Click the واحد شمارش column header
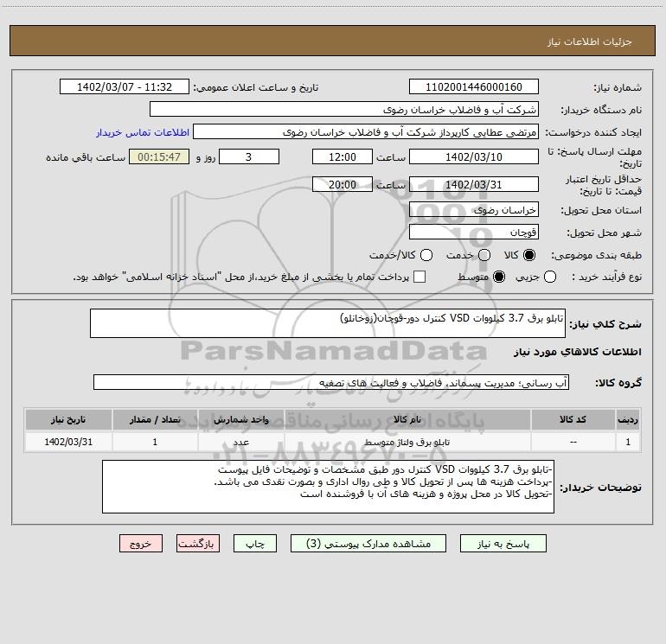 (x=240, y=419)
